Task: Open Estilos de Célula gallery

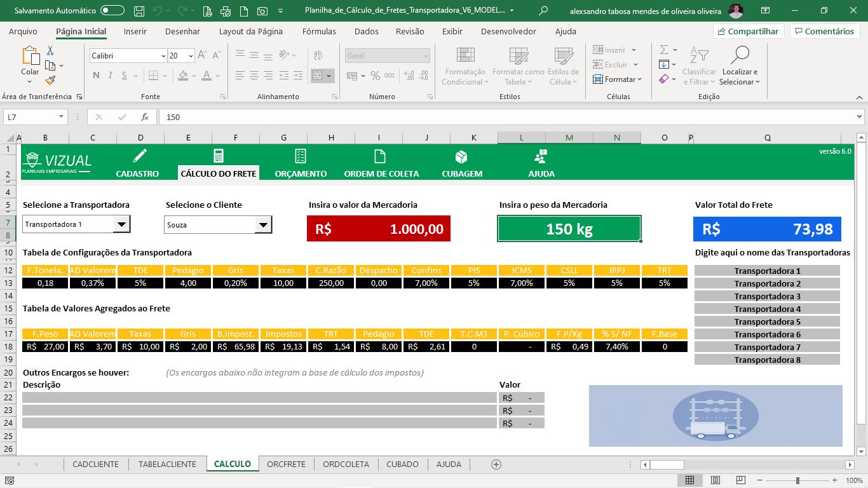Action: pos(563,66)
